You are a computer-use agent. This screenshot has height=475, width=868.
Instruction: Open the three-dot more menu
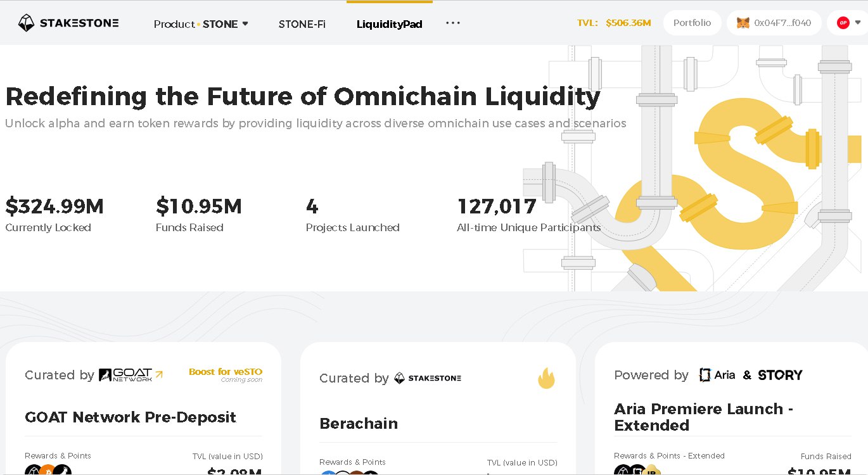click(x=452, y=23)
